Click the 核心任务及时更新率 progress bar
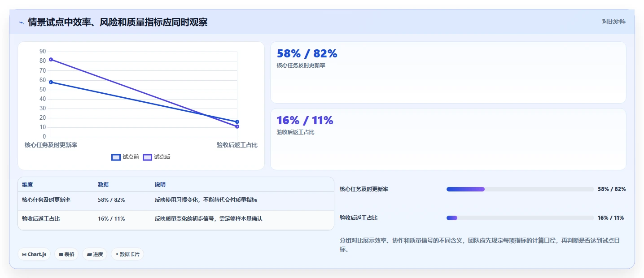The width and height of the screenshot is (644, 278). pos(520,189)
